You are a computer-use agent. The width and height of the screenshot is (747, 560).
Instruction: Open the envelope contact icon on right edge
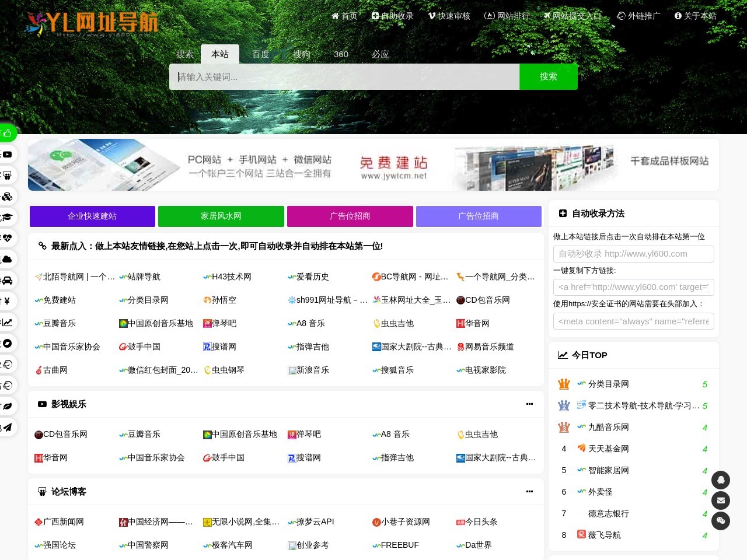(721, 501)
